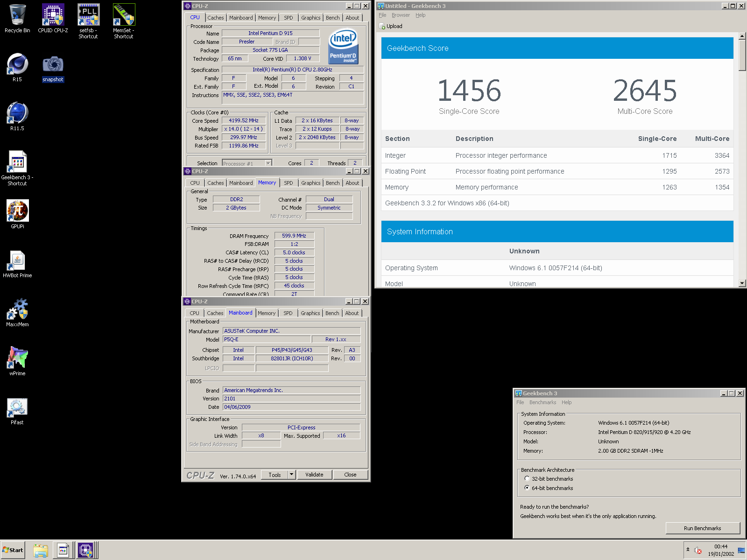The image size is (747, 560).
Task: Click the Integer row in score table
Action: (x=557, y=155)
